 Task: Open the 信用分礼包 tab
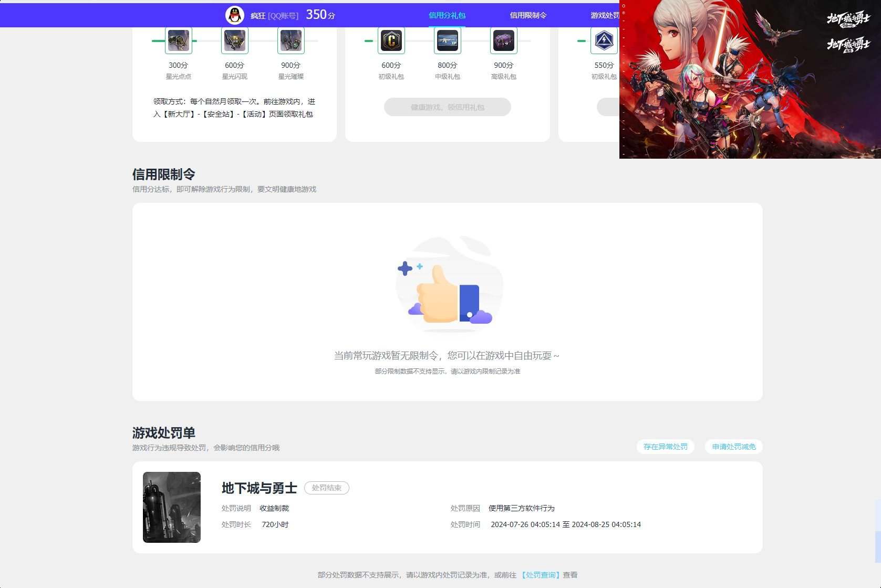(447, 15)
